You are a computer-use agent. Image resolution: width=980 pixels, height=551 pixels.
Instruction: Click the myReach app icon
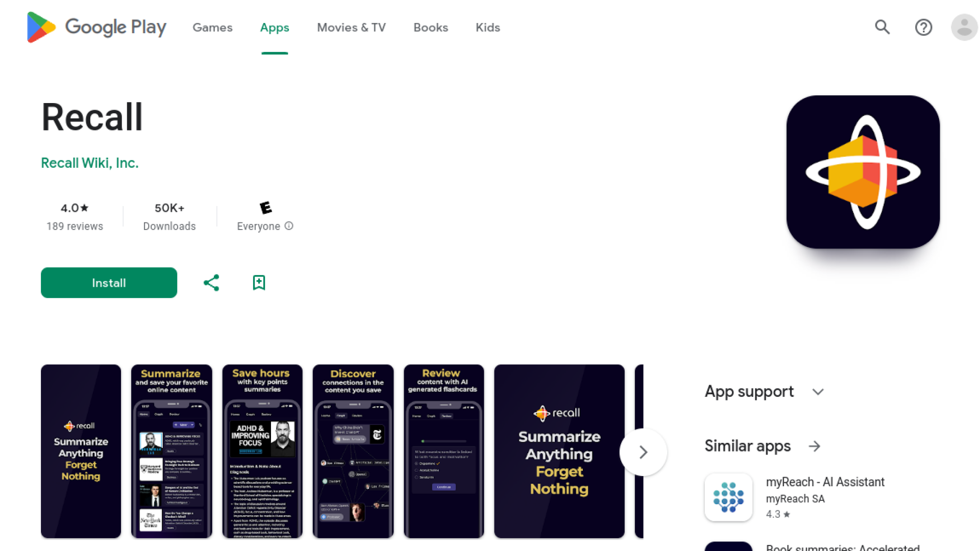[x=728, y=497]
